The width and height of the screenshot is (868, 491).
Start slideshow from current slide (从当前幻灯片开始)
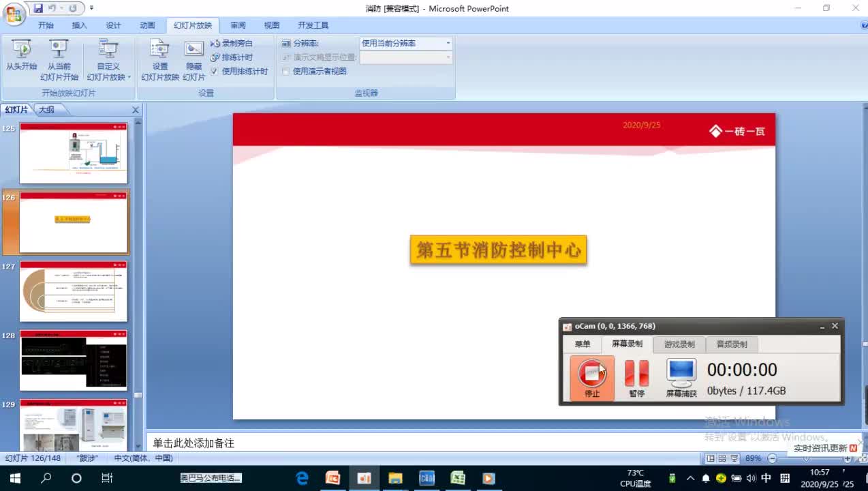tap(59, 60)
